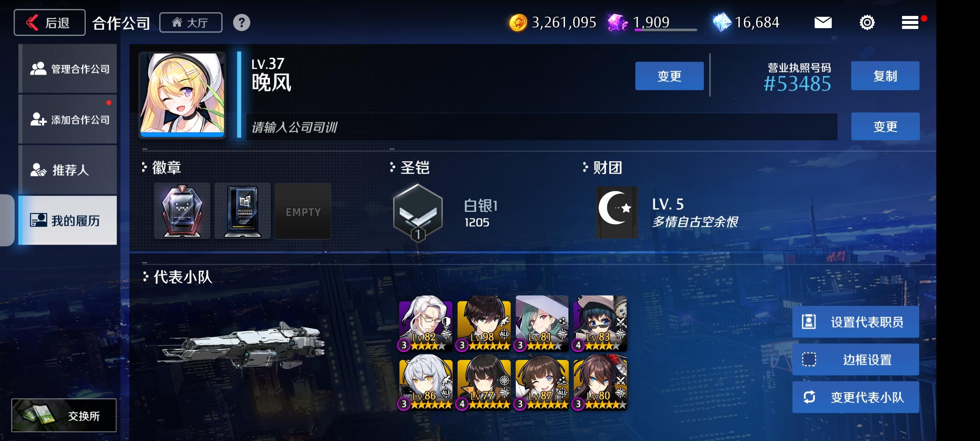Viewport: 980px width, 441px height.
Task: Select the Midsized Company badge
Action: tap(243, 211)
